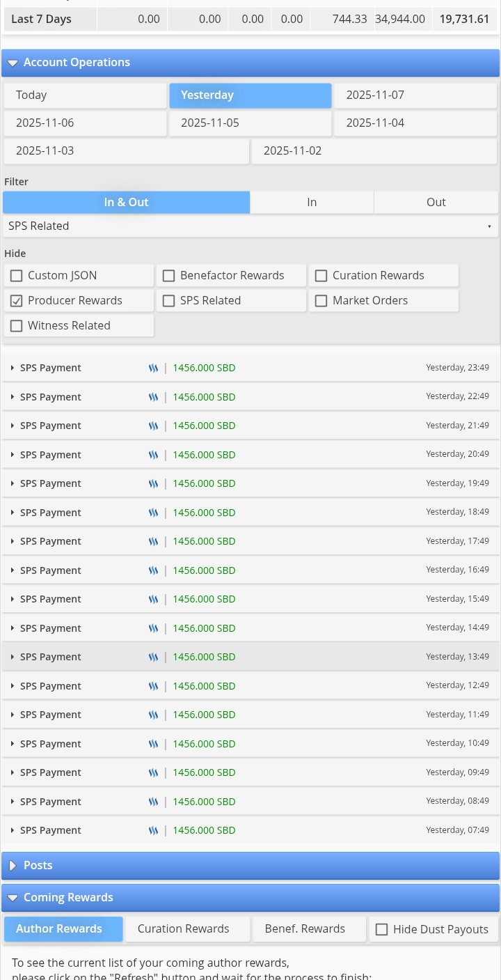Click Steem icon in the 19:49 SPS Payment row
501x980 pixels.
[x=153, y=483]
